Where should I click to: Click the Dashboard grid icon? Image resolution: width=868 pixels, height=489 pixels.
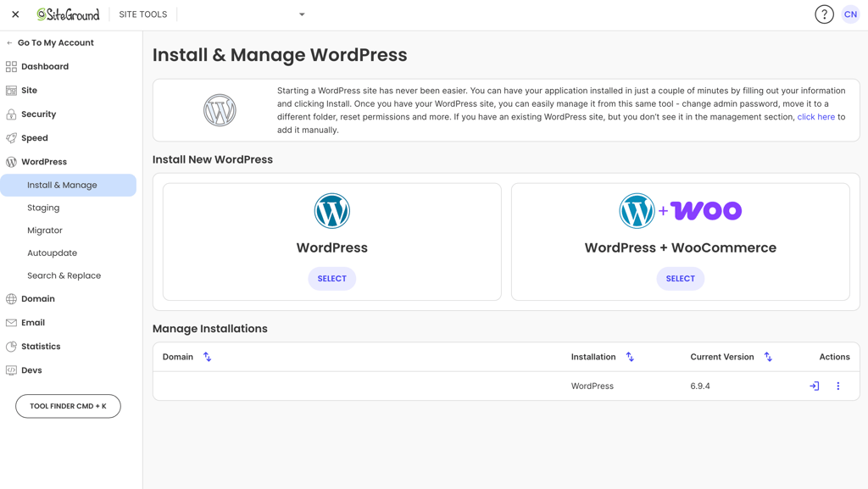11,66
